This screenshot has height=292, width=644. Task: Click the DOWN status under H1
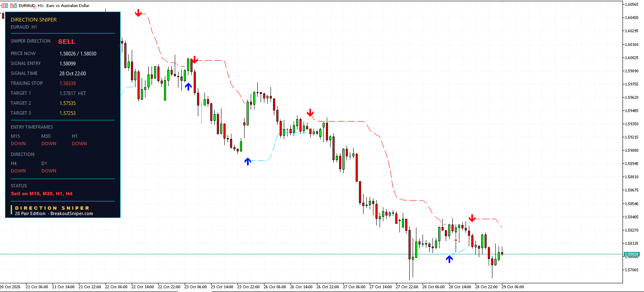[79, 144]
